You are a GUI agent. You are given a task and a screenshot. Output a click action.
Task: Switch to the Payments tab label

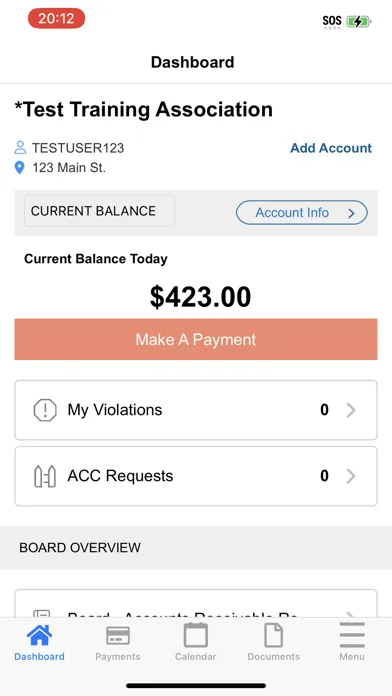[x=118, y=656]
